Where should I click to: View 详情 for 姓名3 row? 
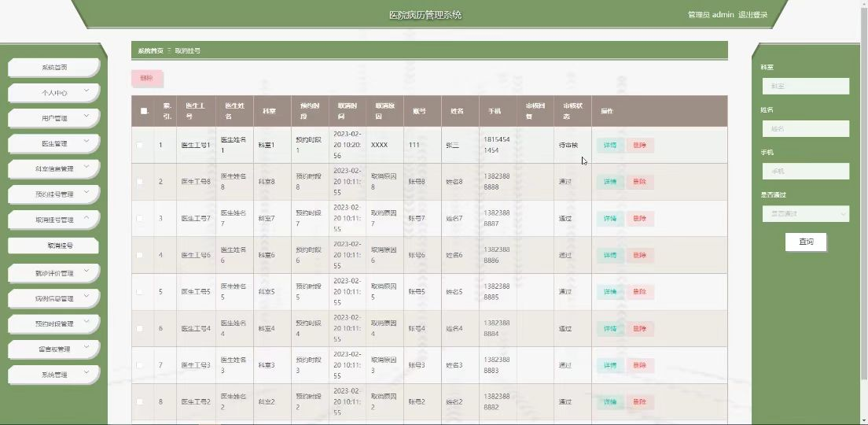point(610,365)
